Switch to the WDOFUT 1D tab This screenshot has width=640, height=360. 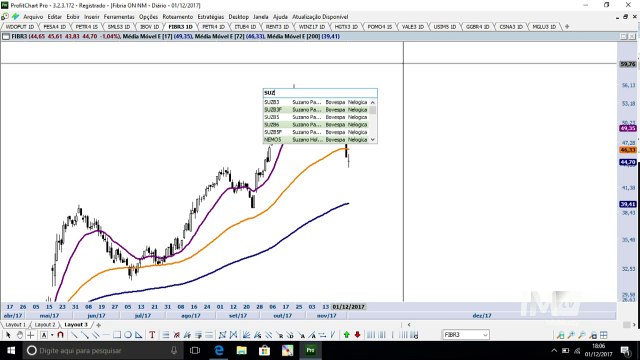click(x=20, y=27)
